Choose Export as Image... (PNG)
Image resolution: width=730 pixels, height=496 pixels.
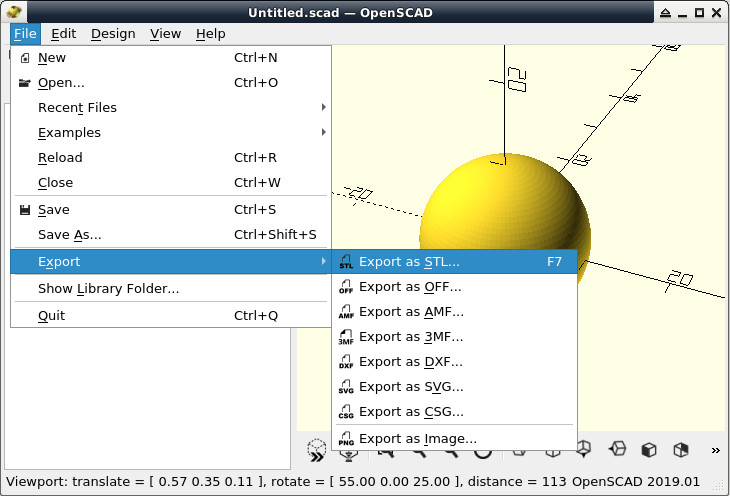454,439
